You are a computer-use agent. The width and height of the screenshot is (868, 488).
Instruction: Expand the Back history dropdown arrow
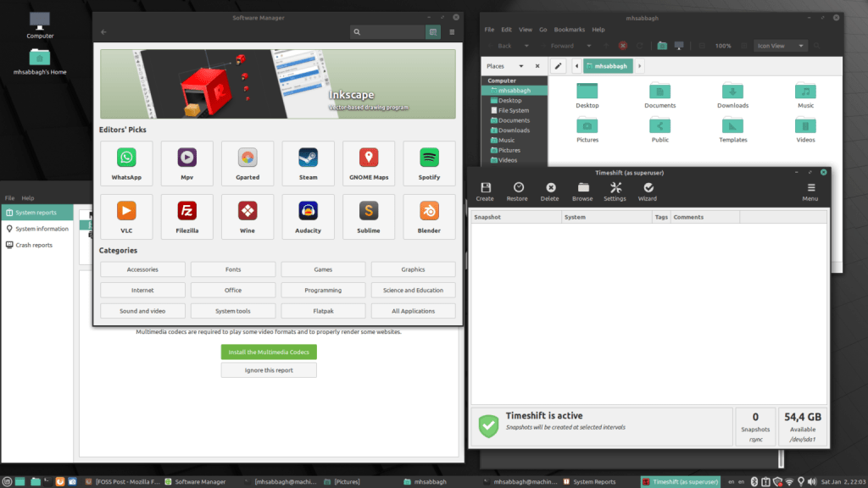[x=526, y=46]
